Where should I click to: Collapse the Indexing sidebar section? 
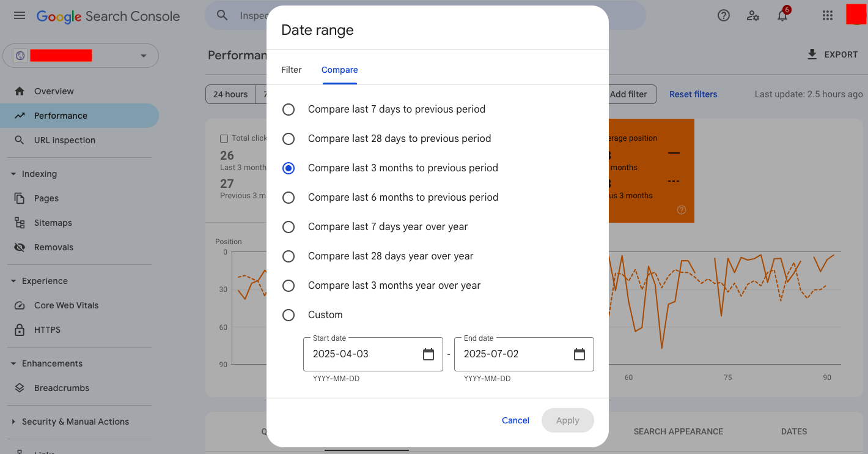13,174
